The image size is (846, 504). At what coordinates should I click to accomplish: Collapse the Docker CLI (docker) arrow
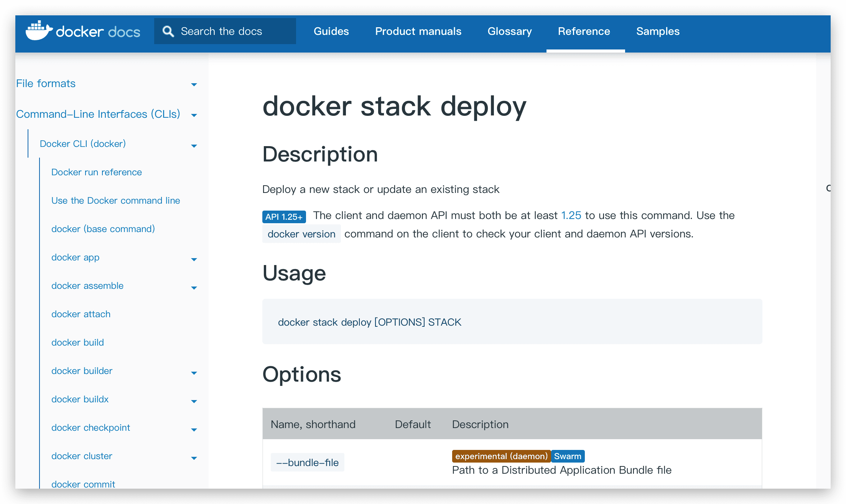click(x=194, y=146)
